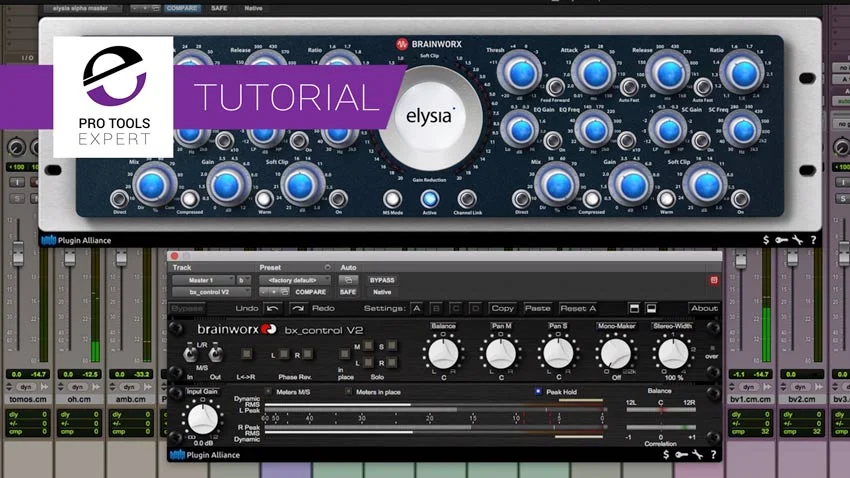850x478 pixels.
Task: Click COMPARE in the bx_control header
Action: pos(311,292)
